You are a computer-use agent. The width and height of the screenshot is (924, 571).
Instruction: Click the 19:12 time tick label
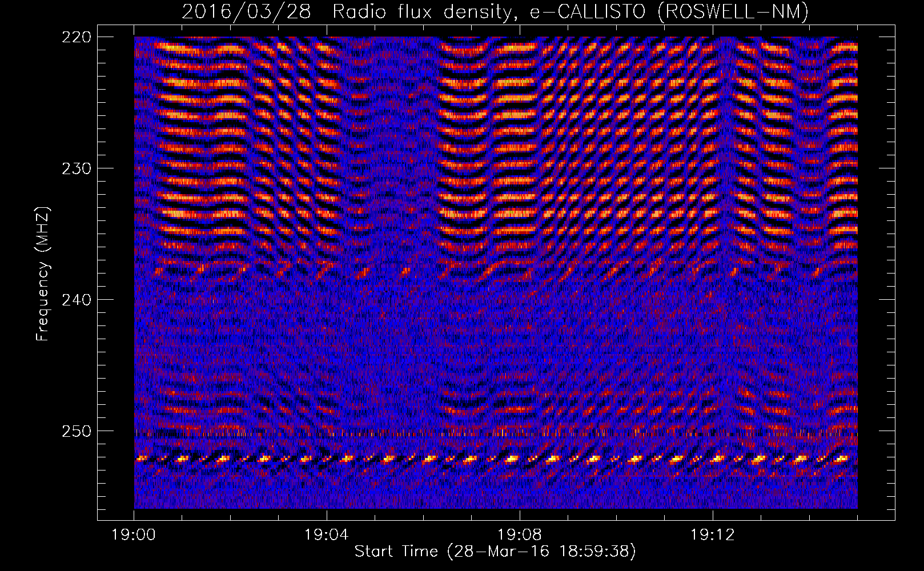(712, 535)
